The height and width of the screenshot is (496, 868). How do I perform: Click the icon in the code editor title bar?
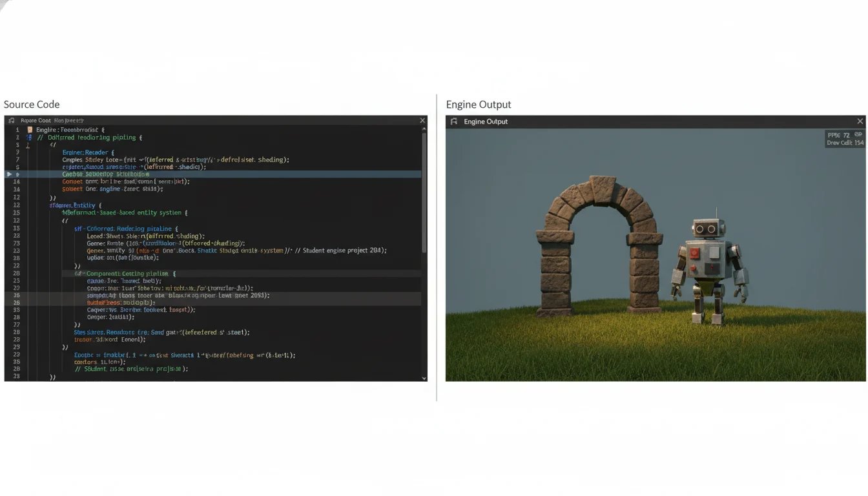(x=12, y=121)
